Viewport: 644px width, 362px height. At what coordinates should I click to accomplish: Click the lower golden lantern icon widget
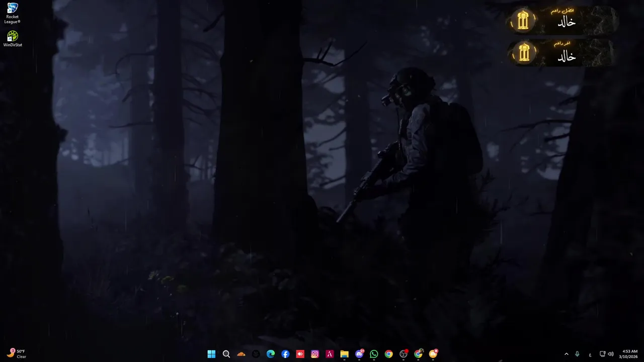524,53
